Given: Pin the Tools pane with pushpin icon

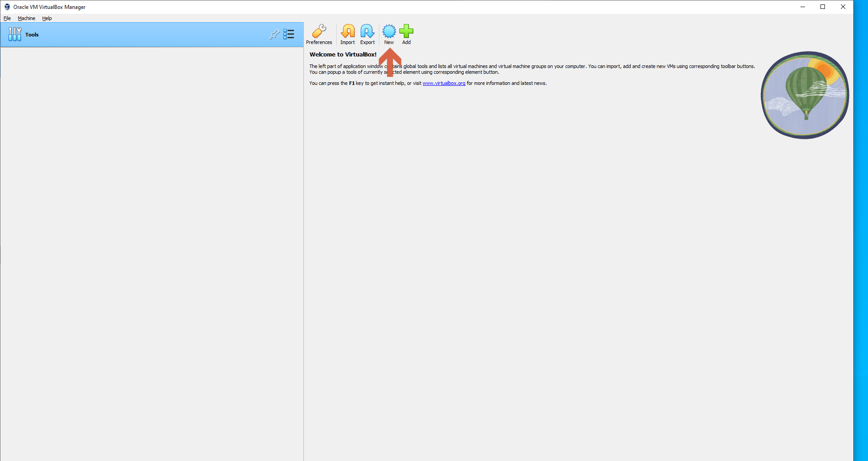Looking at the screenshot, I should tap(274, 34).
